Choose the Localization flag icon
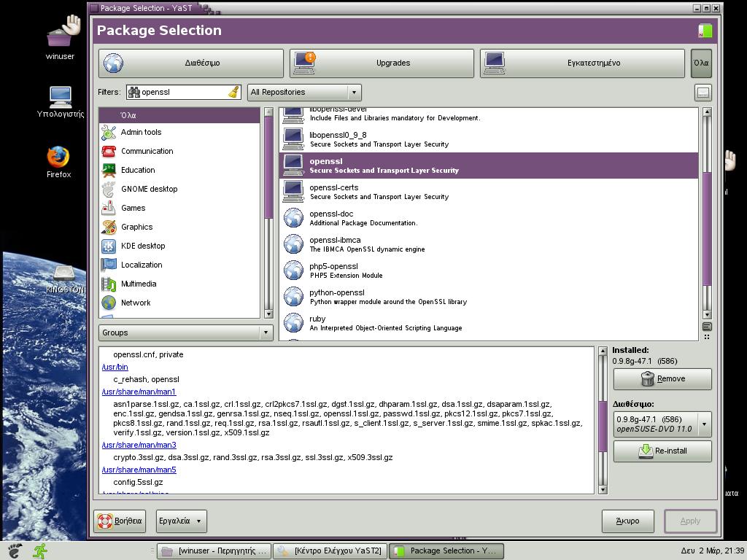Image resolution: width=747 pixels, height=560 pixels. [109, 265]
